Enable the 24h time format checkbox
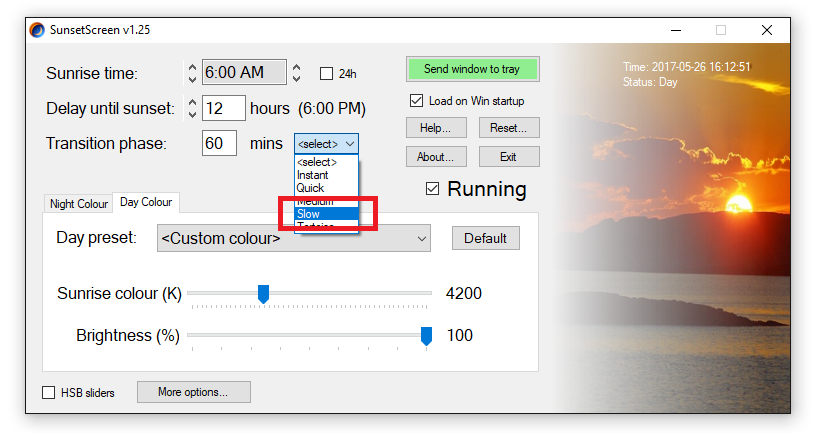814x433 pixels. [x=326, y=74]
